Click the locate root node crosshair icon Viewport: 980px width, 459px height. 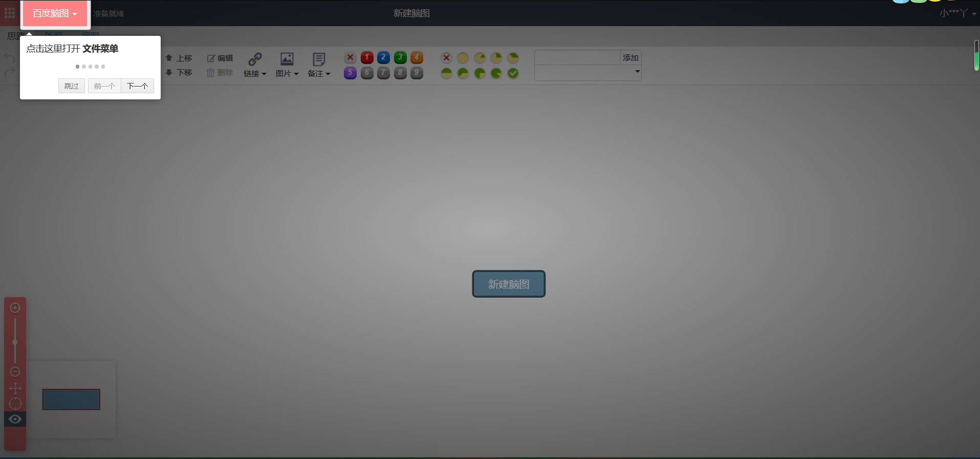click(15, 404)
